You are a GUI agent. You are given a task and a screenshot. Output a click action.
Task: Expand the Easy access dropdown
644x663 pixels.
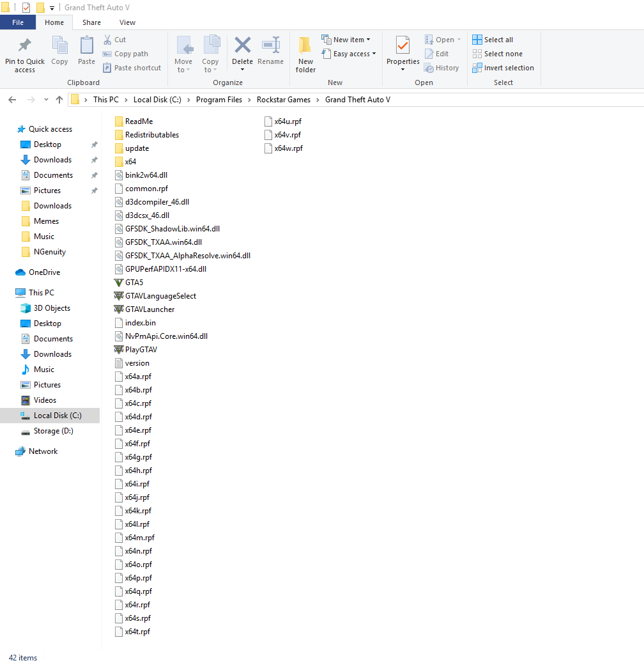(x=374, y=54)
